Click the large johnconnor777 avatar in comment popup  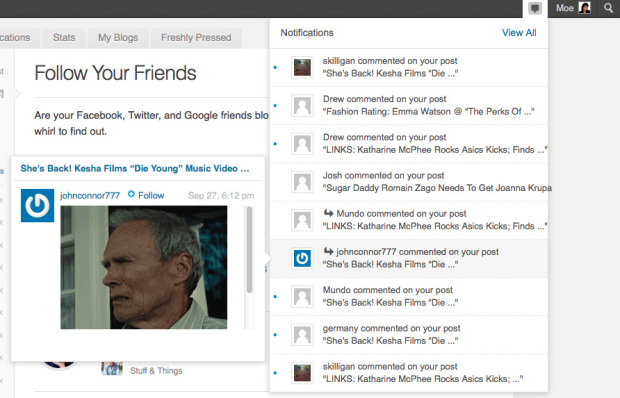click(38, 206)
